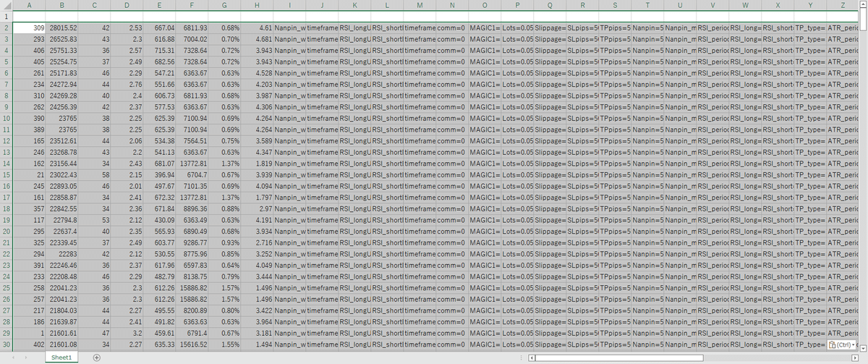Viewport: 868px width, 364px height.
Task: Select cell containing 8775.96
Action: click(192, 254)
